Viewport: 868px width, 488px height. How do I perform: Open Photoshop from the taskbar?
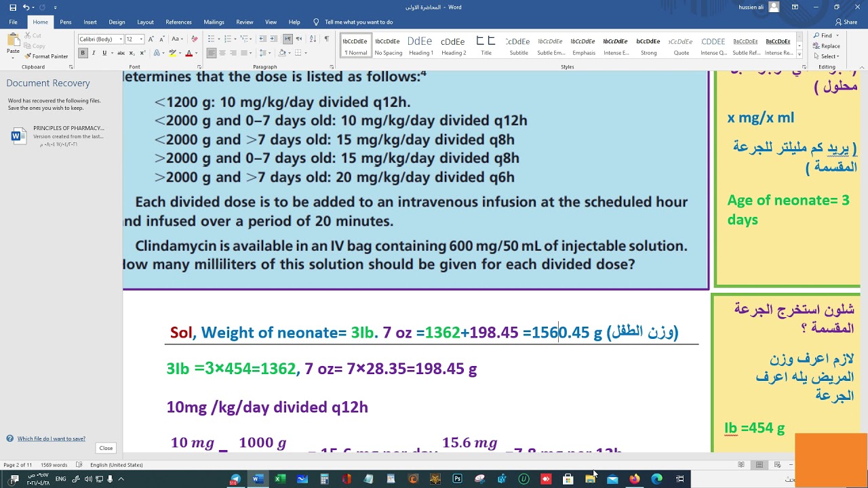457,479
